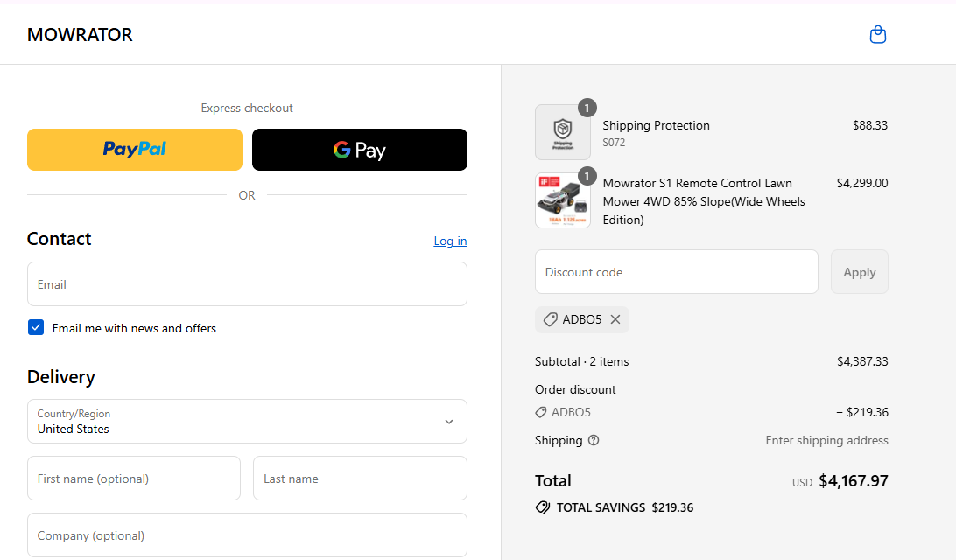Click the Mowrator S1 Remote Control Lawn Mower title
Viewport: 956px width, 560px height.
704,201
